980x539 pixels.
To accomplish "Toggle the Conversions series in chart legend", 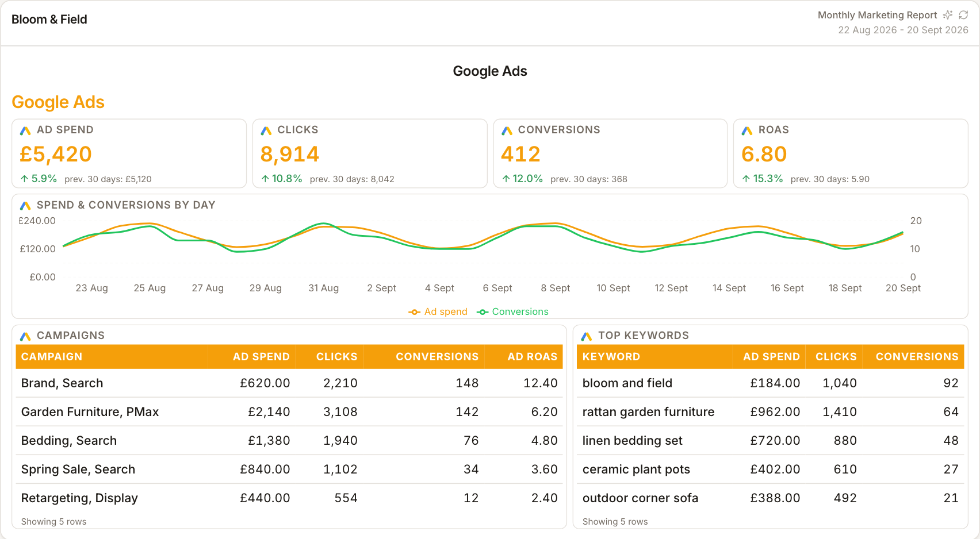I will click(512, 311).
